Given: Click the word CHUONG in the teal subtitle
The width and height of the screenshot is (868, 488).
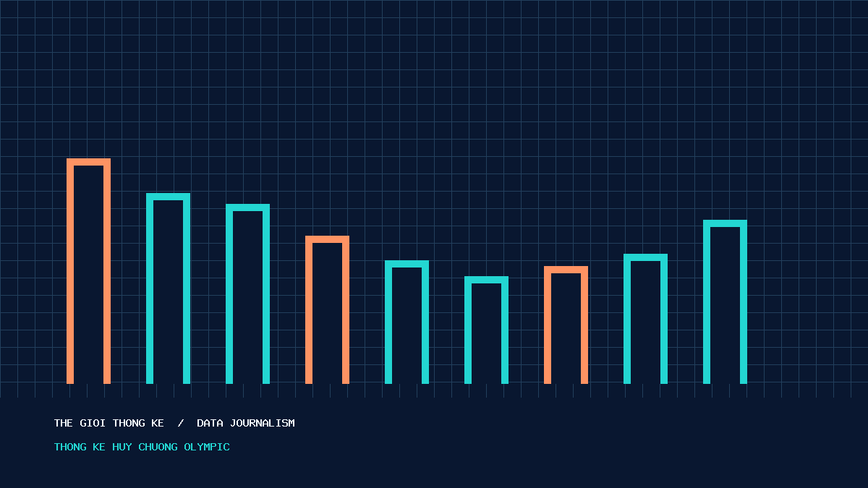Looking at the screenshot, I should tap(158, 447).
